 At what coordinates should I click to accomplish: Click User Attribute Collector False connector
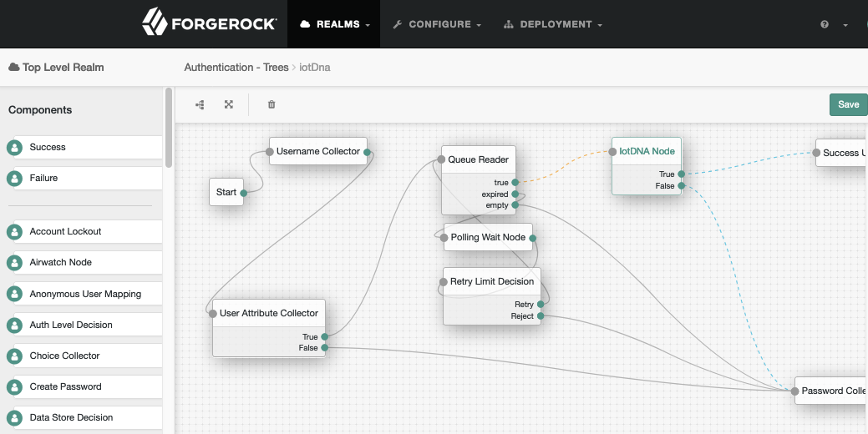(x=324, y=348)
